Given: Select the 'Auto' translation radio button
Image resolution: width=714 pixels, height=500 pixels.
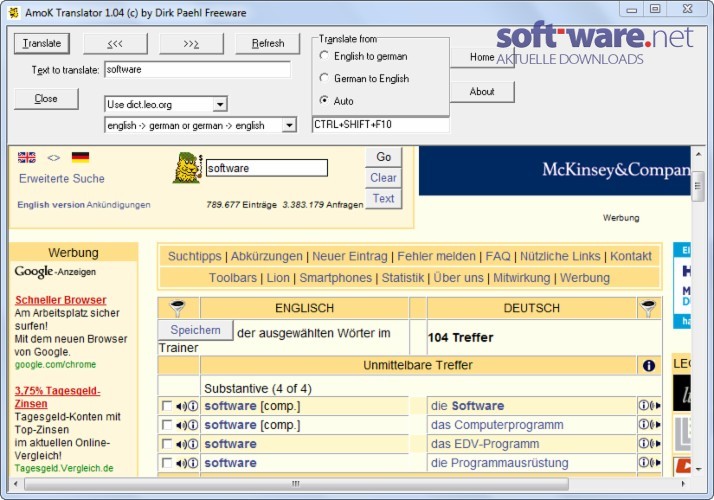Looking at the screenshot, I should coord(324,100).
